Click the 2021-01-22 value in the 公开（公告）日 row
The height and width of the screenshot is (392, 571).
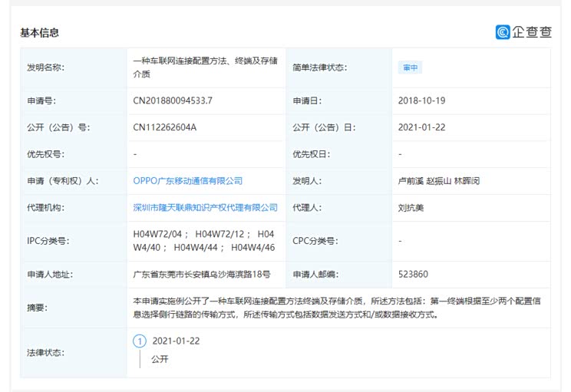(x=421, y=127)
